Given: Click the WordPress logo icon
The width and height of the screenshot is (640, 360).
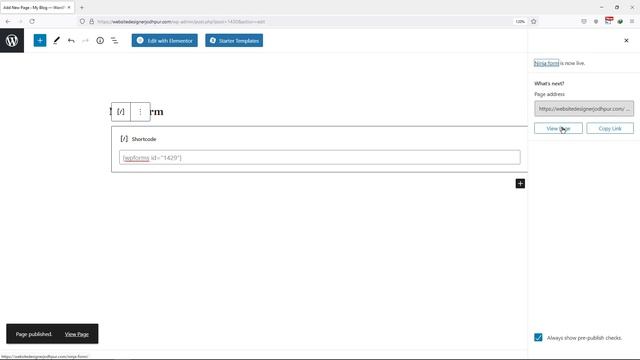Looking at the screenshot, I should coord(12,40).
